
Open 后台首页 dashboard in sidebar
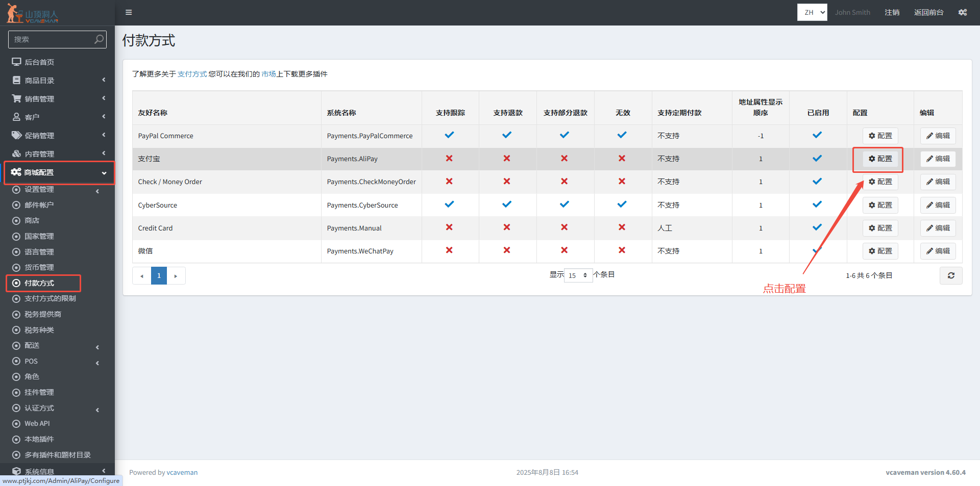[x=39, y=62]
